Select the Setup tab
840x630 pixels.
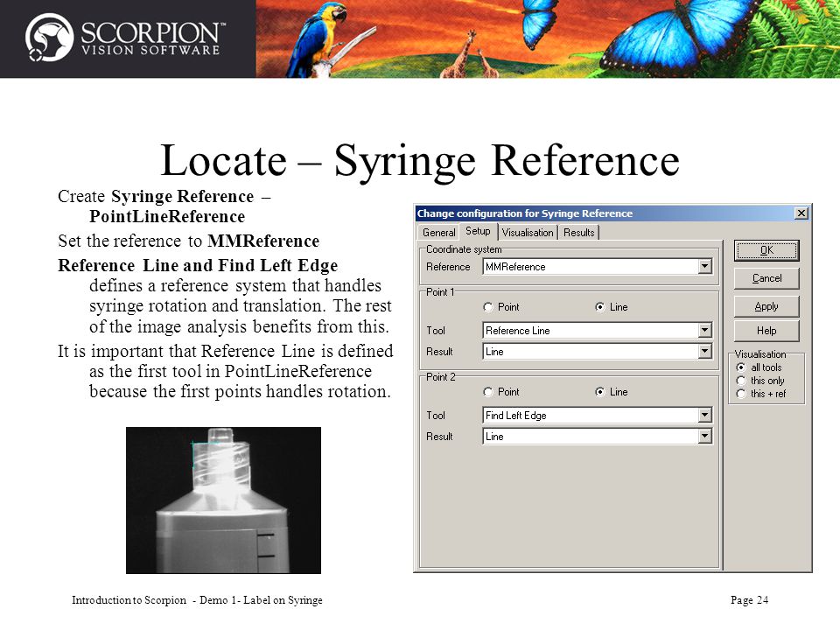point(478,231)
